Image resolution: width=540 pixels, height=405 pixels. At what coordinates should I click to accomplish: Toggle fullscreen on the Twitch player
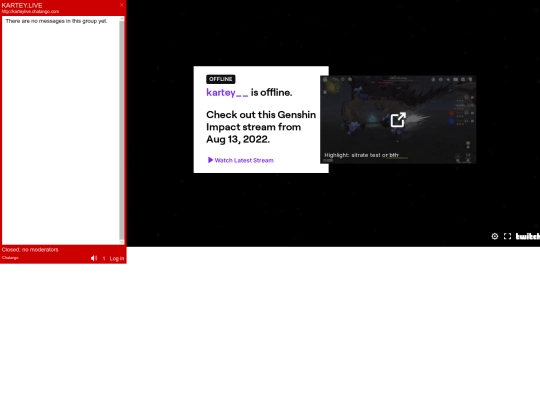click(x=507, y=236)
